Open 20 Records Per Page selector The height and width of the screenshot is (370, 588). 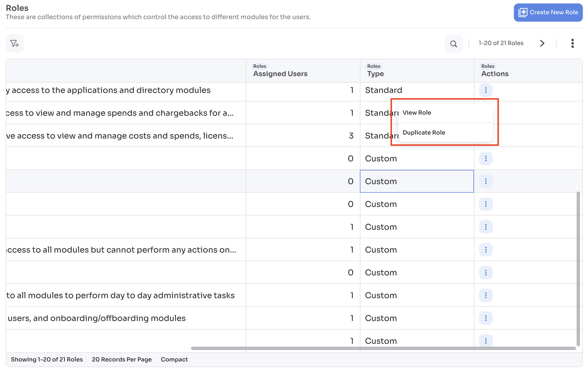click(121, 359)
